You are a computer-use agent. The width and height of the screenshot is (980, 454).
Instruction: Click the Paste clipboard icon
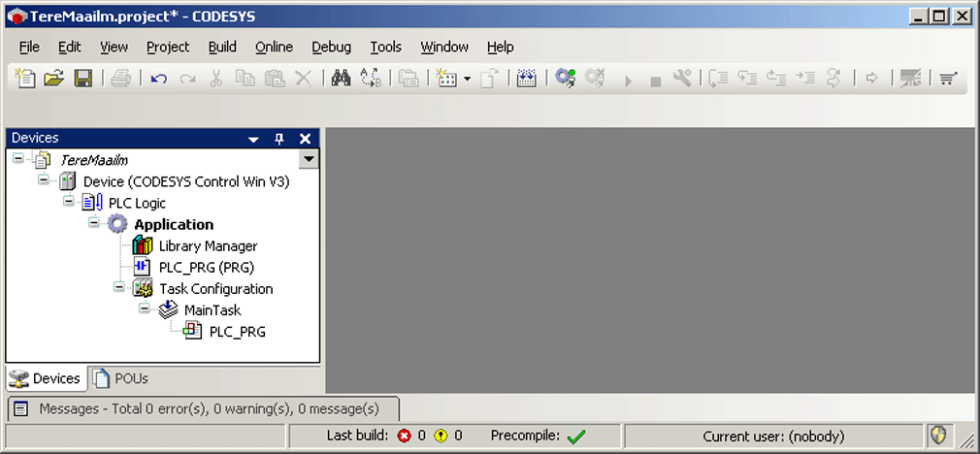click(275, 78)
